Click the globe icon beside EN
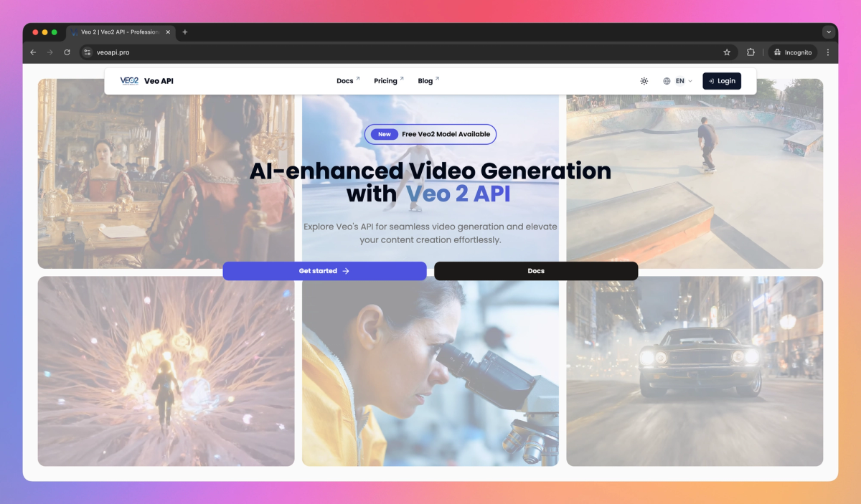The height and width of the screenshot is (504, 861). coord(667,81)
